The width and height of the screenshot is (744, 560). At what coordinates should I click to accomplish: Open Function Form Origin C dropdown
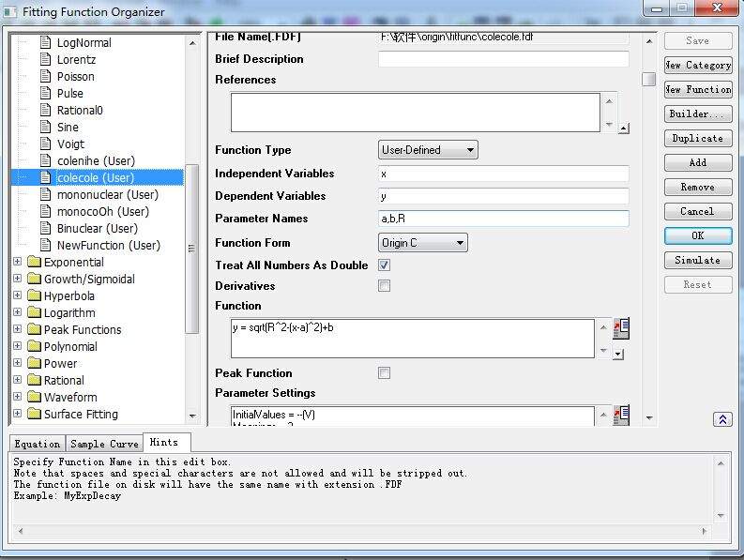[x=423, y=243]
